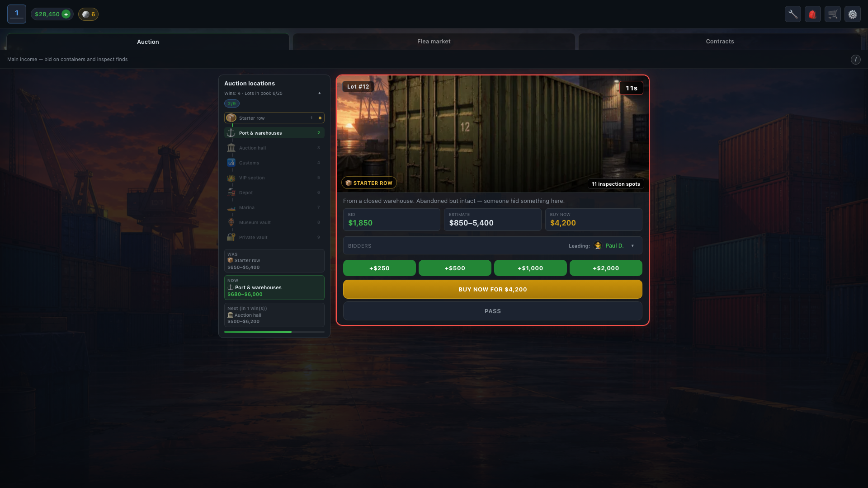This screenshot has width=868, height=488.
Task: Collapse the Auction locations panel arrow
Action: (x=320, y=93)
